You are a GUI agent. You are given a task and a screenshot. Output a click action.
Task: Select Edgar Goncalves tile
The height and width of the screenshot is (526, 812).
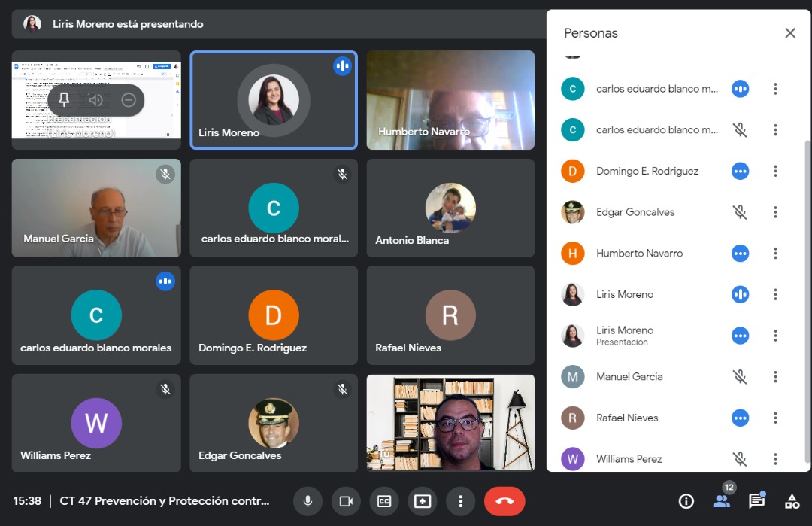pos(274,423)
